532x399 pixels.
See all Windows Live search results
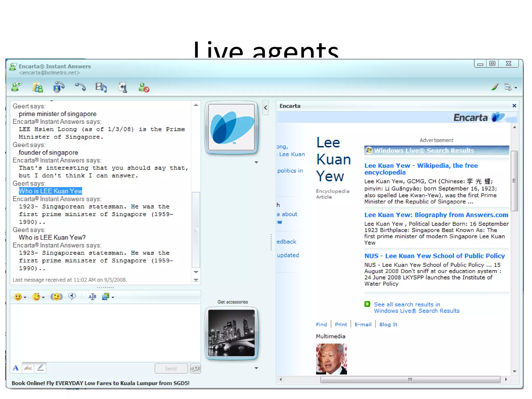[417, 308]
